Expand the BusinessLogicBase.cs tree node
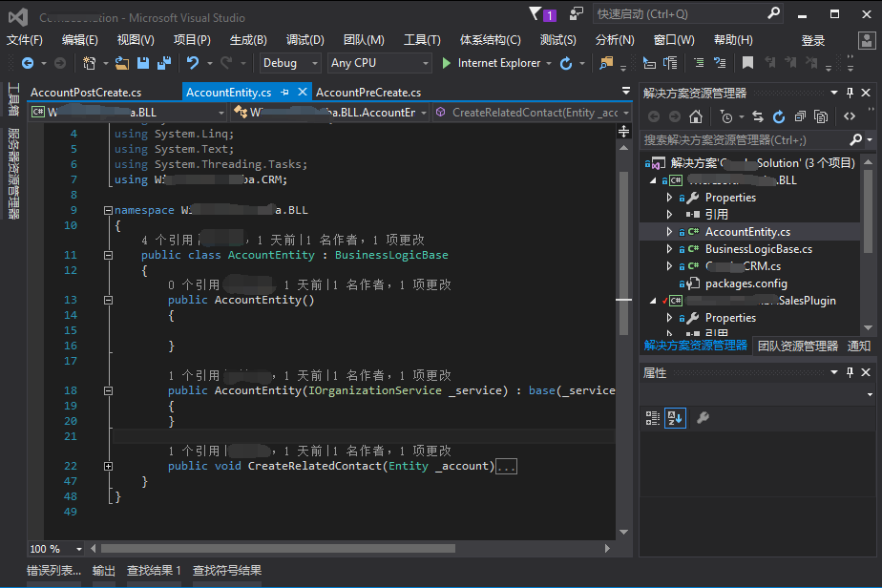This screenshot has width=882, height=588. (669, 249)
